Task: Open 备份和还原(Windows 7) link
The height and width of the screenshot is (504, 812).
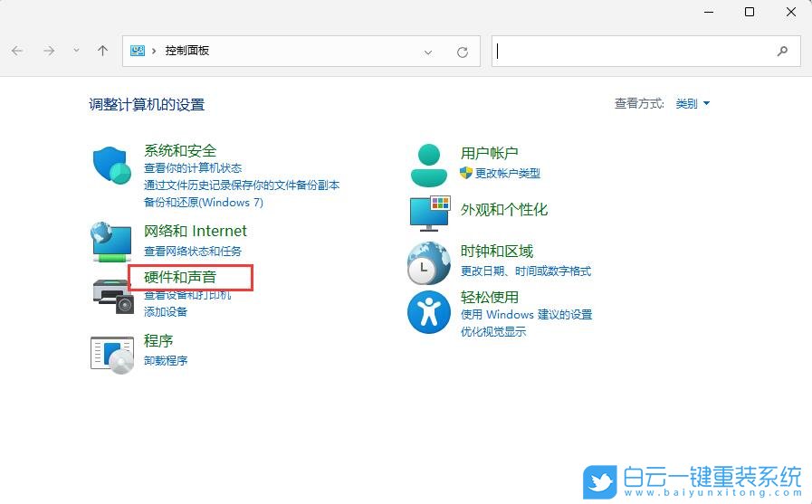Action: click(x=204, y=203)
